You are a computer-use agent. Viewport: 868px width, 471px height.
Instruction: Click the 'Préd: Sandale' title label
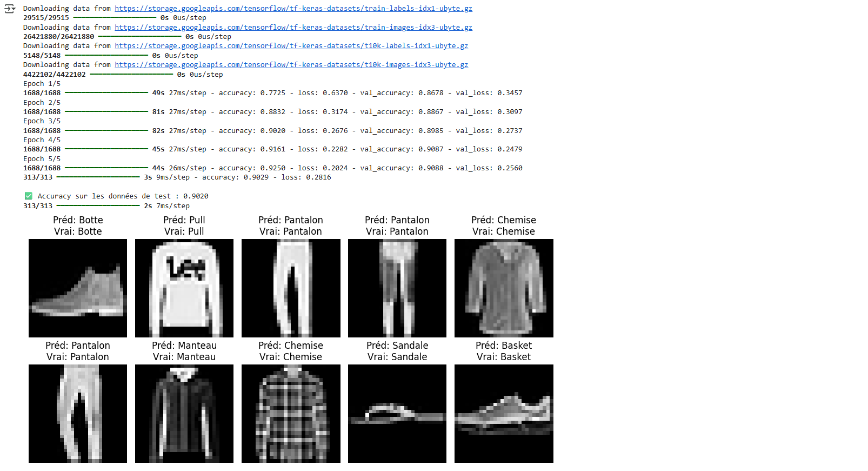coord(397,346)
